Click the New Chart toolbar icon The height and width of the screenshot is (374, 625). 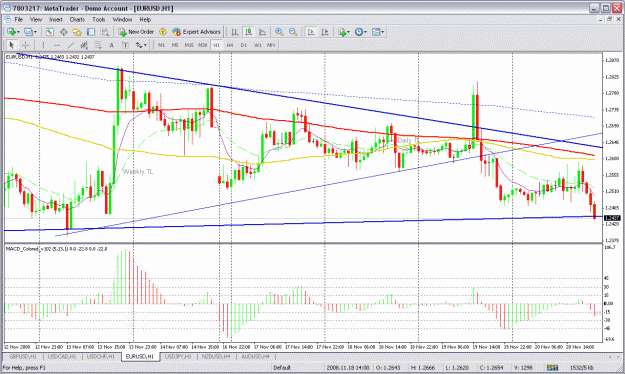pos(11,32)
